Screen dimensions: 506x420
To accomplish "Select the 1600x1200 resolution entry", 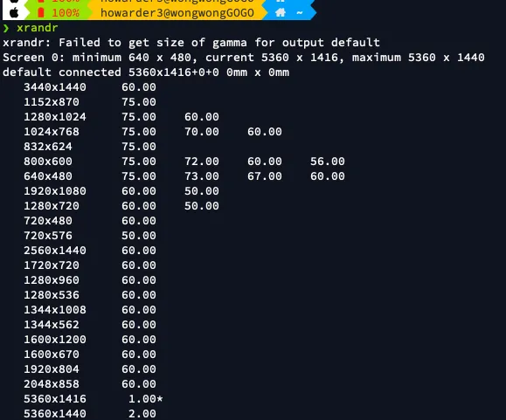I will [55, 339].
